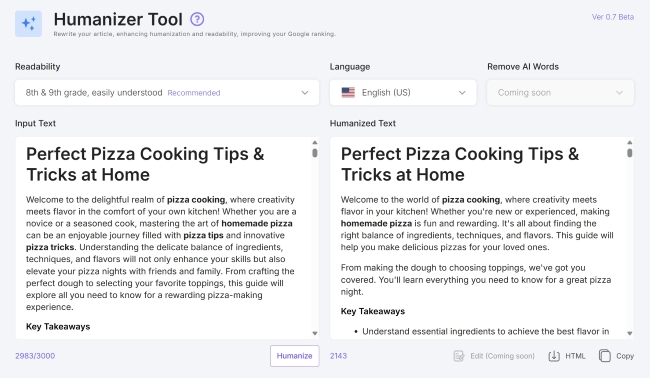Click the 'Understand essential ingredients' bullet item
The width and height of the screenshot is (650, 378).
pos(485,332)
